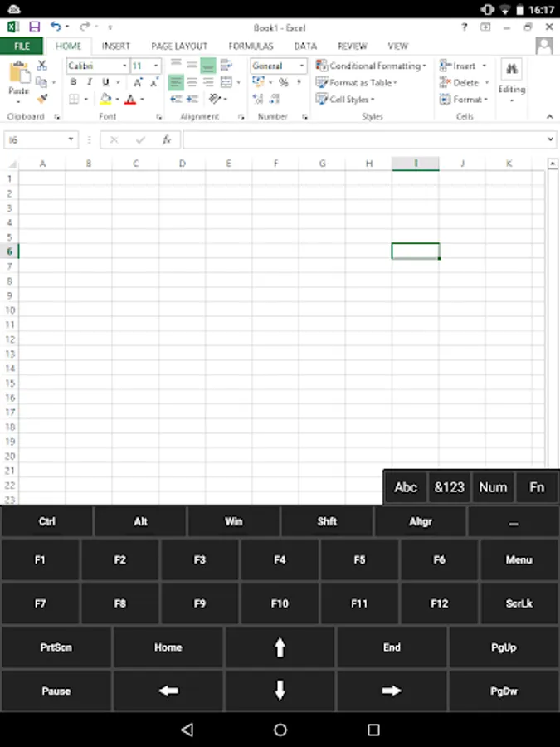Toggle Wrap Text

(x=226, y=65)
